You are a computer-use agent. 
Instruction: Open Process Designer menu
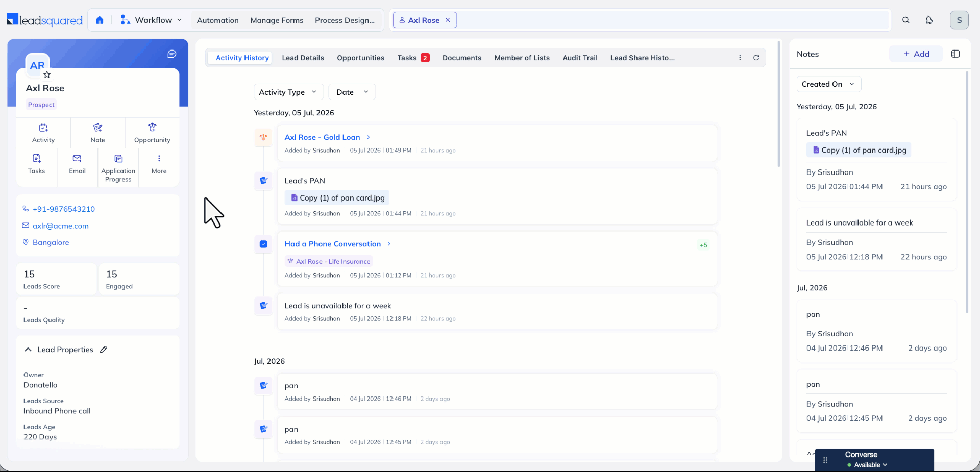click(x=345, y=20)
